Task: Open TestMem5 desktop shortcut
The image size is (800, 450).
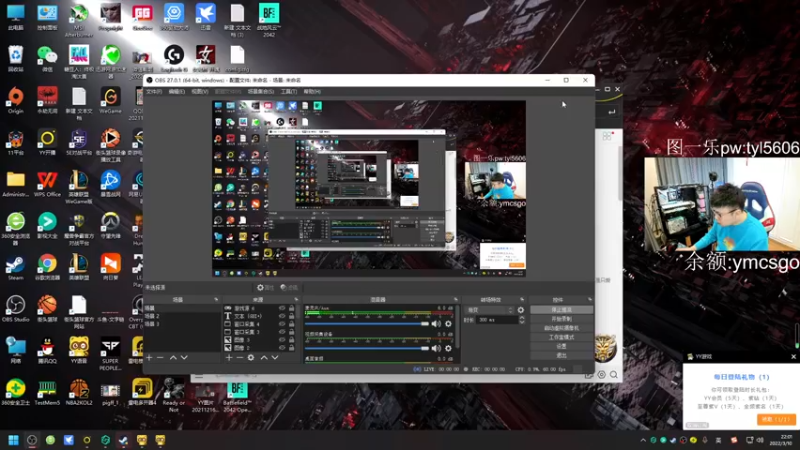Action: pos(47,392)
